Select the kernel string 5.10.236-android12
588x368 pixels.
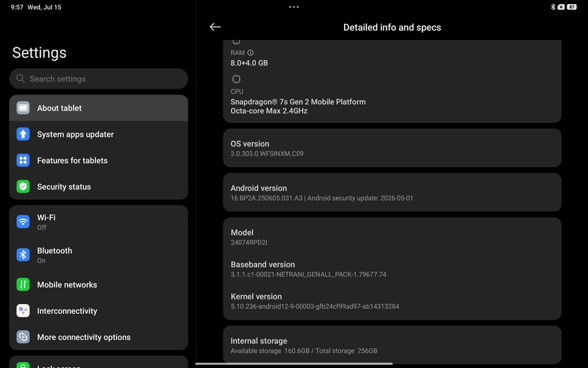coord(315,306)
